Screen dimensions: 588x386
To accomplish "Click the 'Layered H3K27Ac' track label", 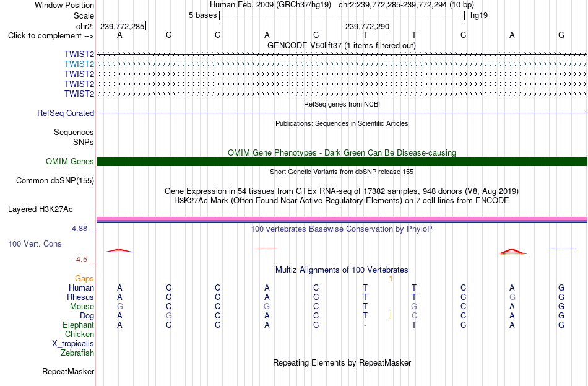I will point(40,209).
